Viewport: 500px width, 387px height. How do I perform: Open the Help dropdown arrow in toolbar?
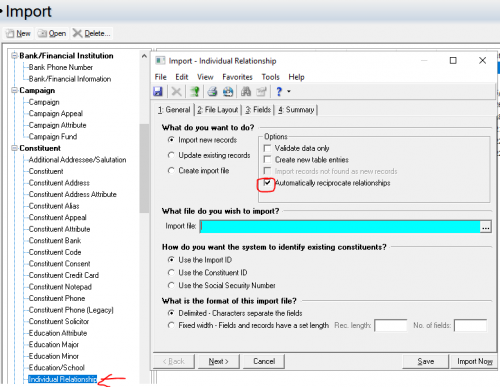(x=289, y=91)
